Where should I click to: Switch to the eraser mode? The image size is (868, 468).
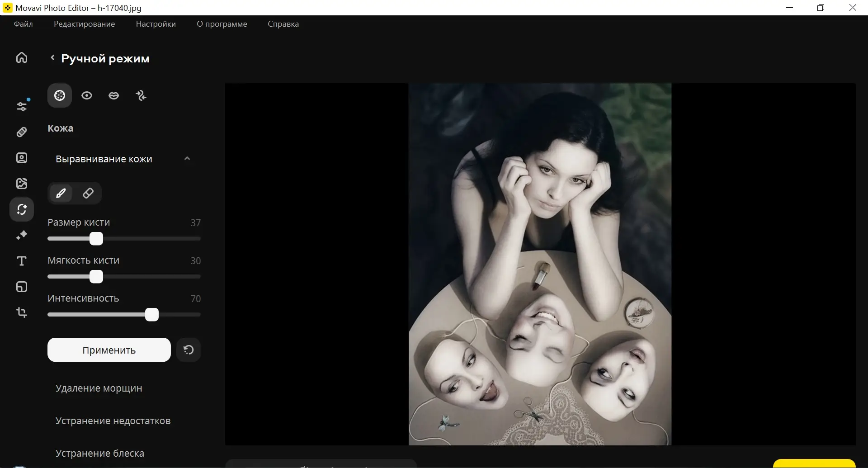coord(88,194)
